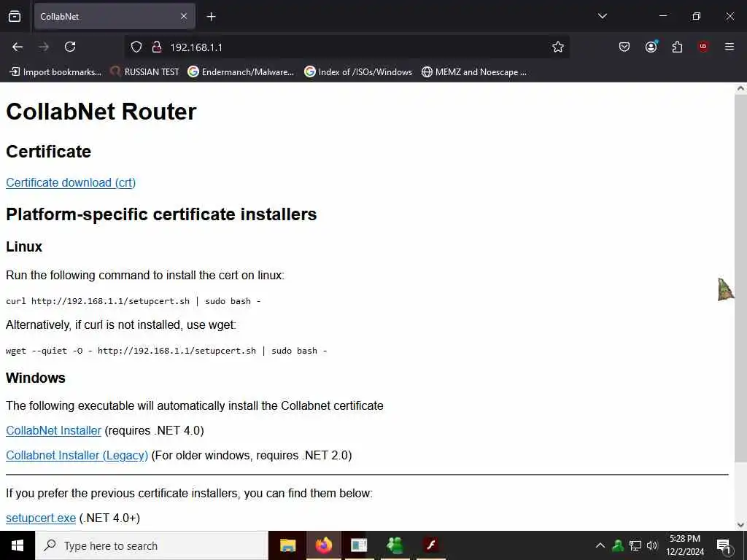
Task: Open the blue window app on taskbar
Action: (x=359, y=545)
